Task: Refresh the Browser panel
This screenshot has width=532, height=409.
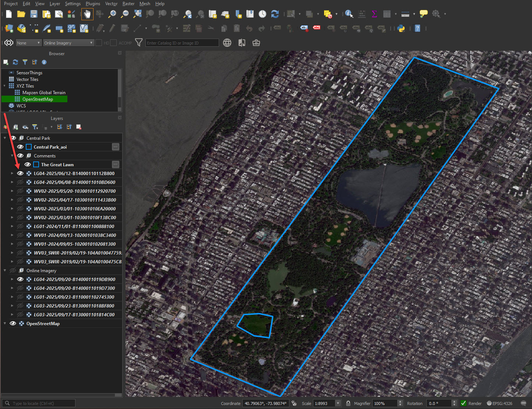Action: coord(15,62)
